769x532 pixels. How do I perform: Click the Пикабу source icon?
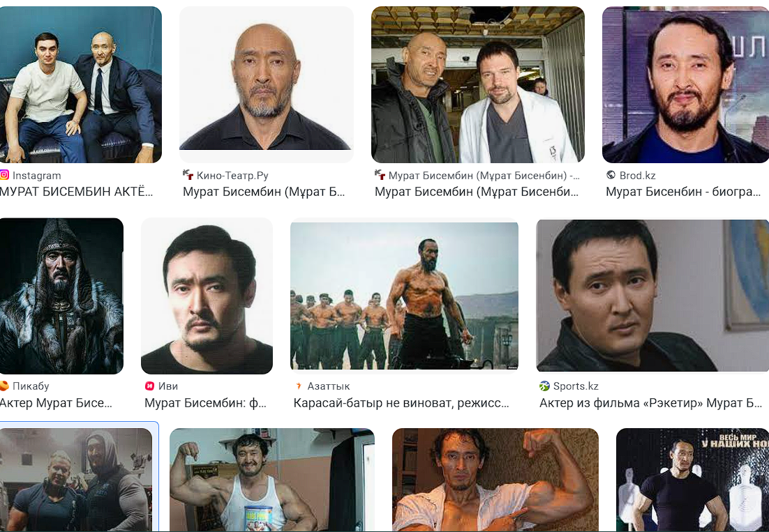pyautogui.click(x=4, y=386)
